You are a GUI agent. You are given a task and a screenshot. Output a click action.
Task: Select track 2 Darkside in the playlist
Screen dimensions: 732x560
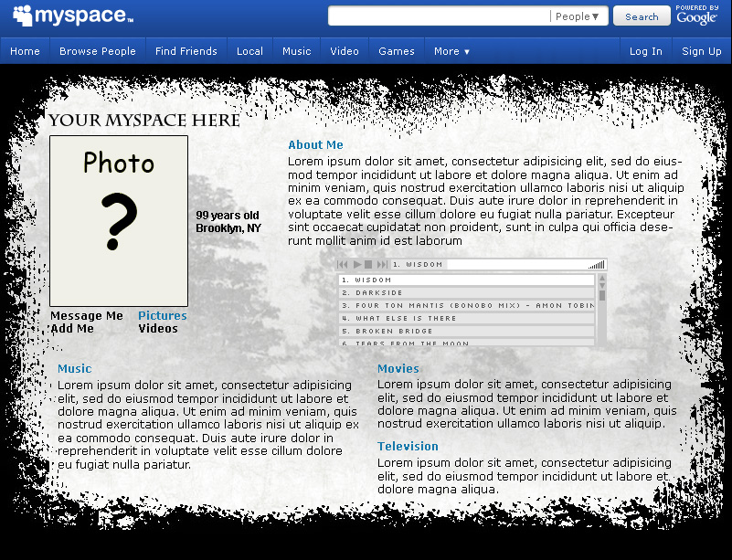click(x=466, y=292)
